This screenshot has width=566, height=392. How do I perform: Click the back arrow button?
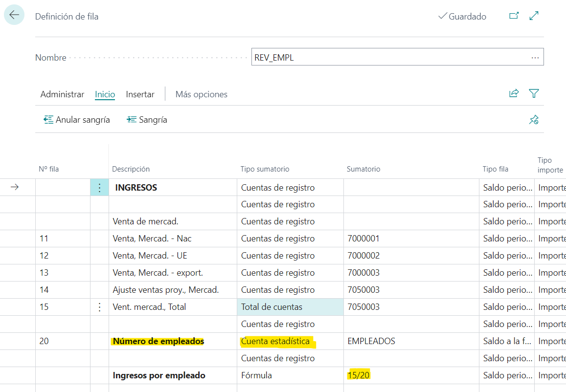[14, 15]
